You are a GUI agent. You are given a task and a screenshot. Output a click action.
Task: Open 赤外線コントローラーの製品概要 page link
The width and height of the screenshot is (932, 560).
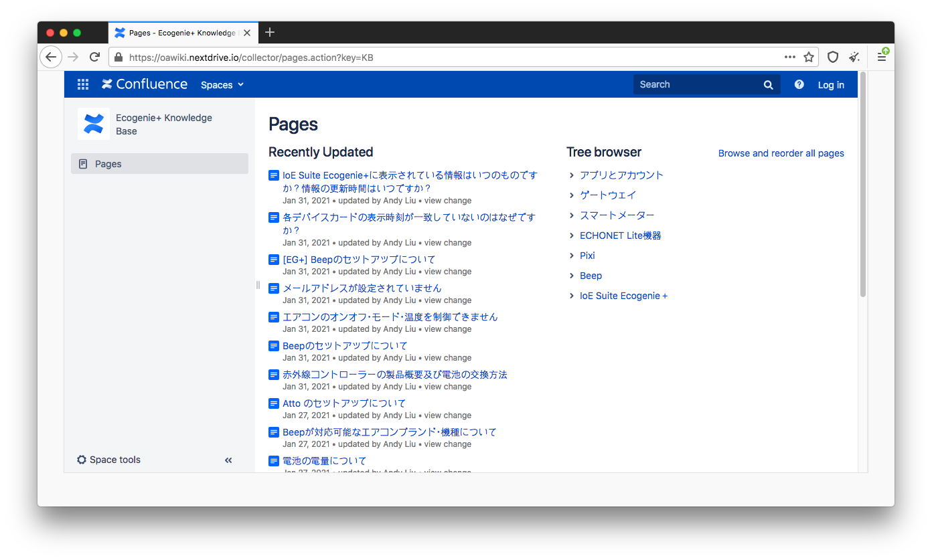pos(395,375)
